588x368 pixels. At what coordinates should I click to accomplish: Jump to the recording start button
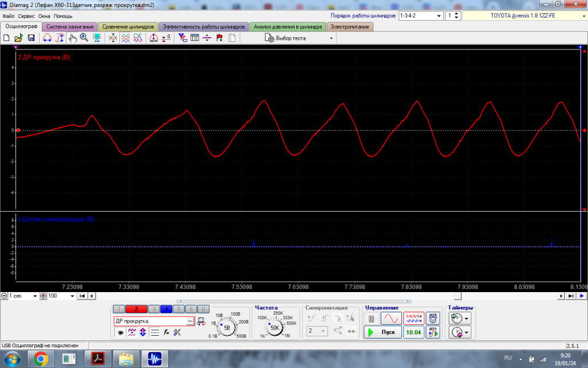click(82, 296)
